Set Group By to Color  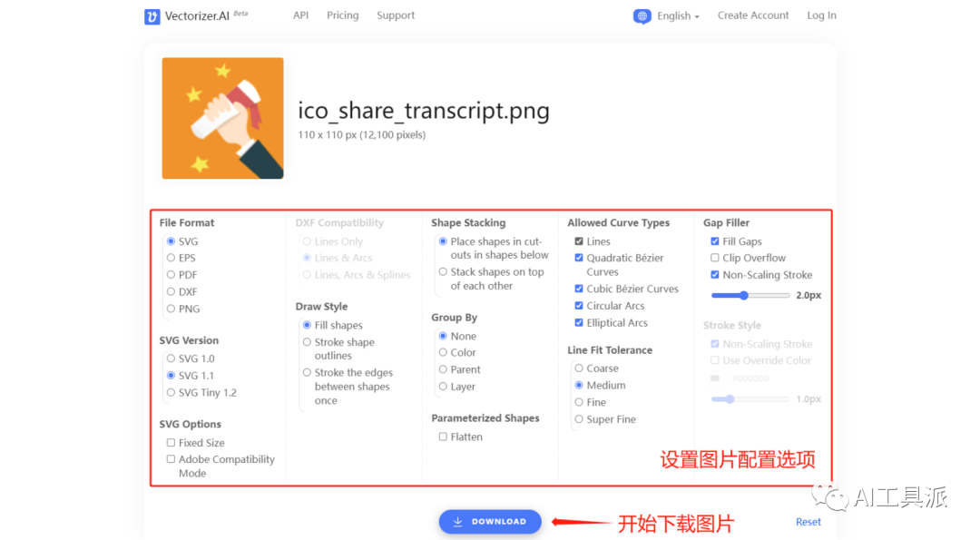(443, 352)
